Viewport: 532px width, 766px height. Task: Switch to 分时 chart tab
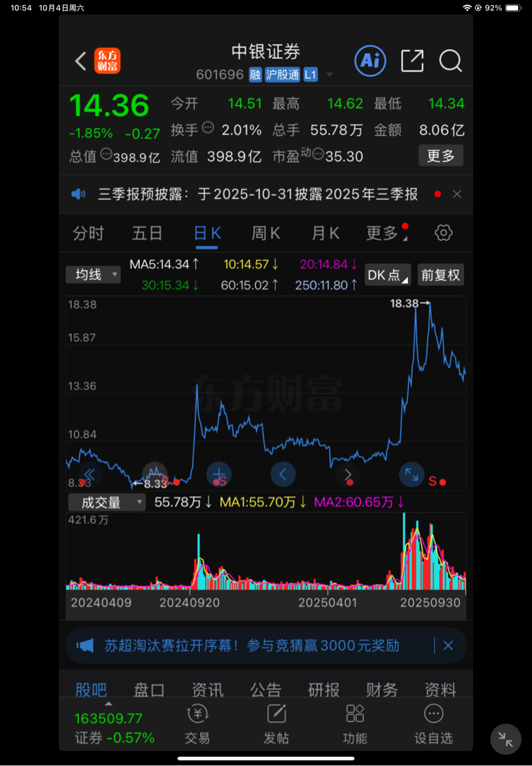pyautogui.click(x=89, y=233)
